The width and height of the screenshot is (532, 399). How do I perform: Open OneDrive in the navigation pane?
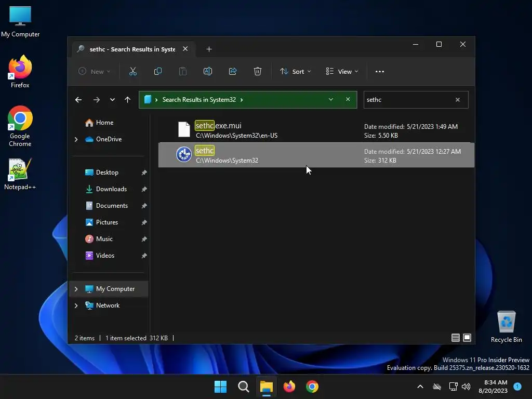click(109, 139)
